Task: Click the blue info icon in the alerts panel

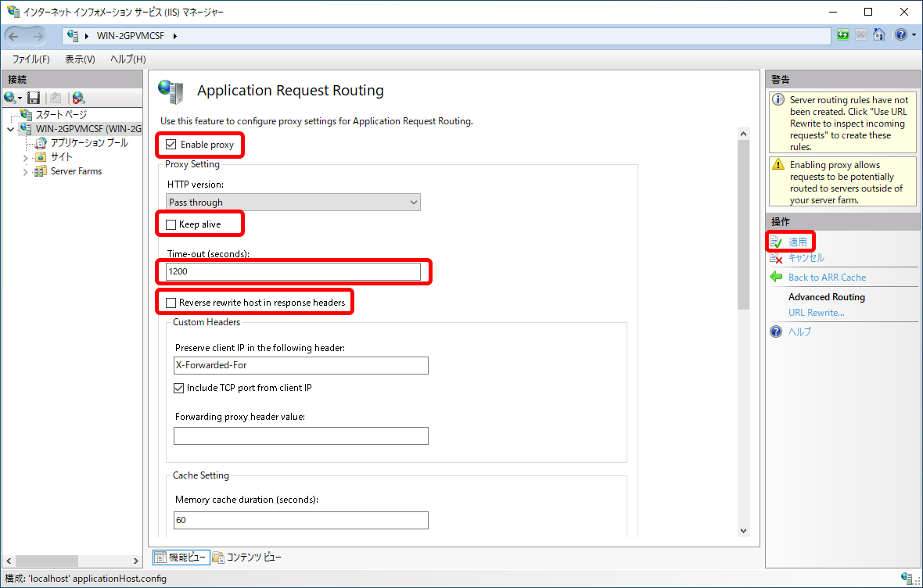Action: (778, 99)
